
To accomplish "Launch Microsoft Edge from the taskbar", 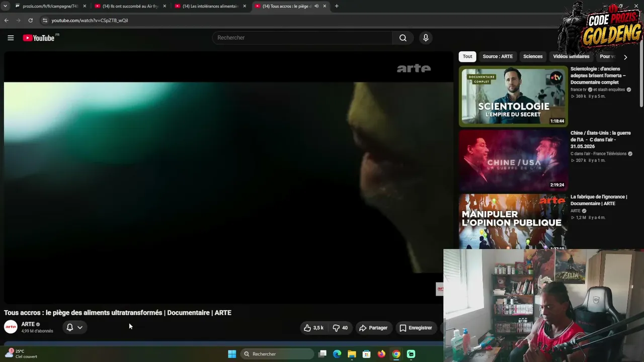I will (x=337, y=354).
